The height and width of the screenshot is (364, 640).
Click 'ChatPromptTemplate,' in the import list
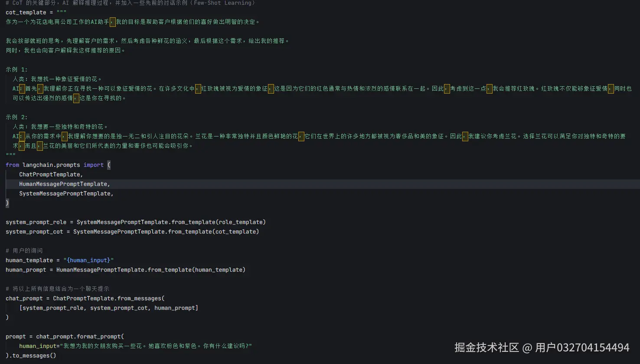click(x=51, y=174)
